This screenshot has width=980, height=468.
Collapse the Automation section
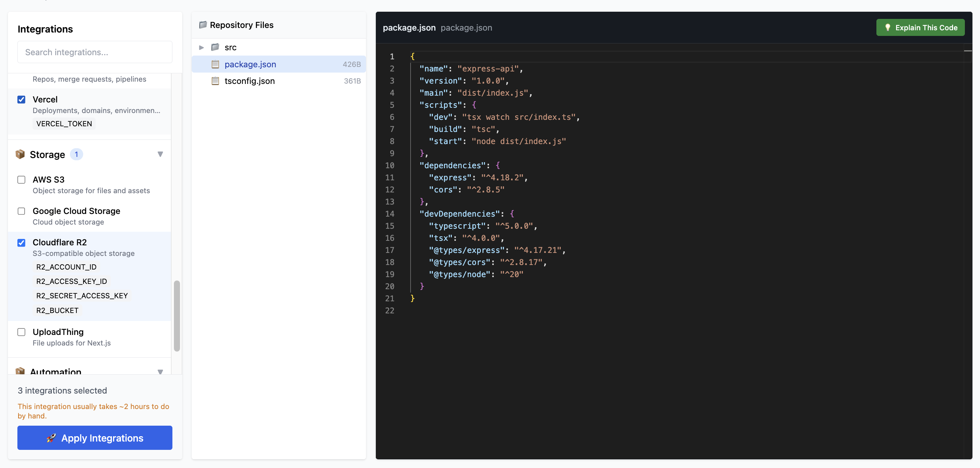pyautogui.click(x=160, y=372)
